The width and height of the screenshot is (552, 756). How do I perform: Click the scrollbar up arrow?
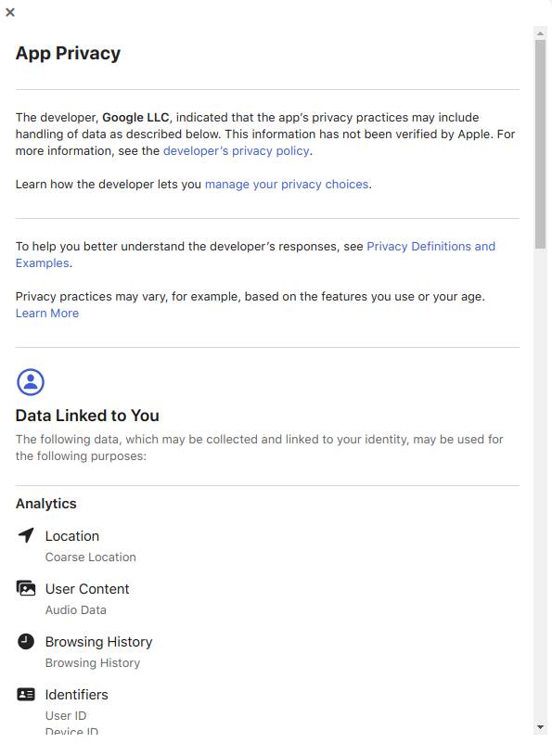tap(541, 33)
